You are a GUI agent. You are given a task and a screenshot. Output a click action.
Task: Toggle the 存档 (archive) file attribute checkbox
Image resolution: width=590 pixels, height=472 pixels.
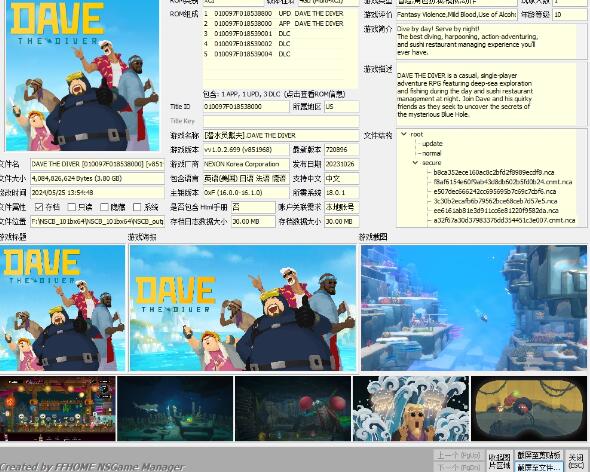click(38, 207)
